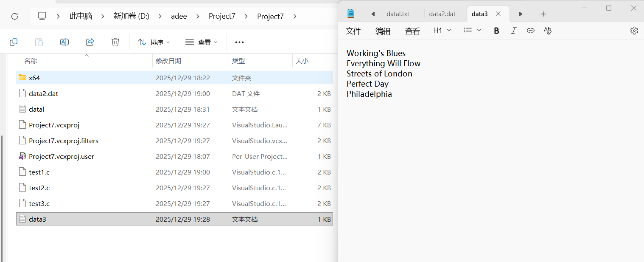Click the line "Streets of London" in Notepad
Image resolution: width=644 pixels, height=262 pixels.
[379, 73]
